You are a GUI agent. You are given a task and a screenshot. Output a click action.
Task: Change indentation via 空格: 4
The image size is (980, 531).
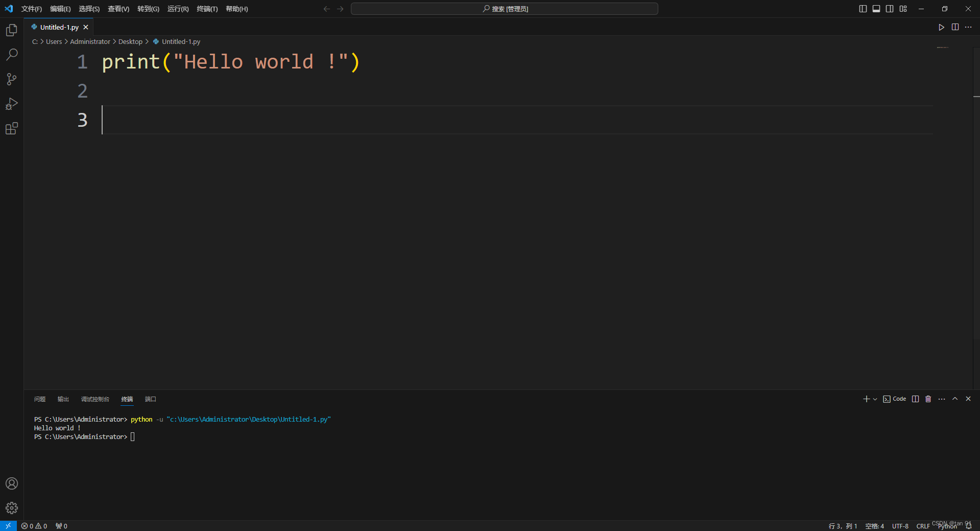[874, 526]
